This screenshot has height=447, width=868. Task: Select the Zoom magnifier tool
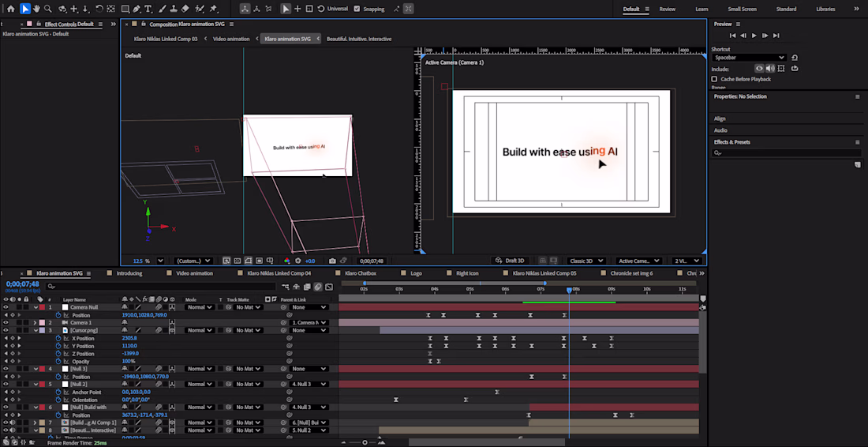48,9
